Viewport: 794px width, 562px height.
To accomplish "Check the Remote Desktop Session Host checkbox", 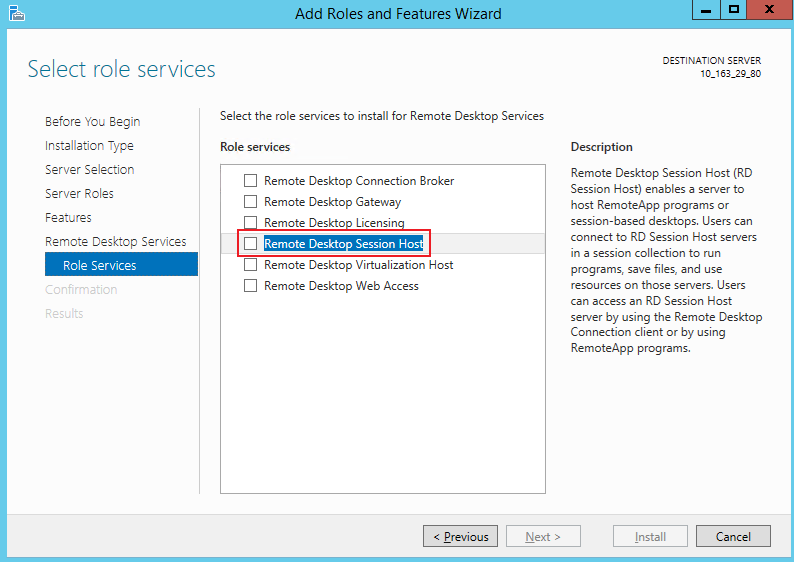I will (250, 244).
